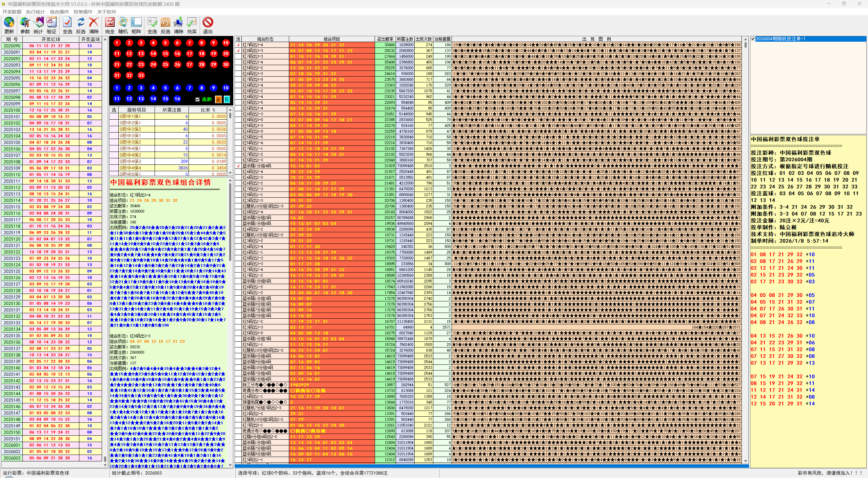Toggle the 选胆 checkbox
The width and height of the screenshot is (868, 478).
197,99
